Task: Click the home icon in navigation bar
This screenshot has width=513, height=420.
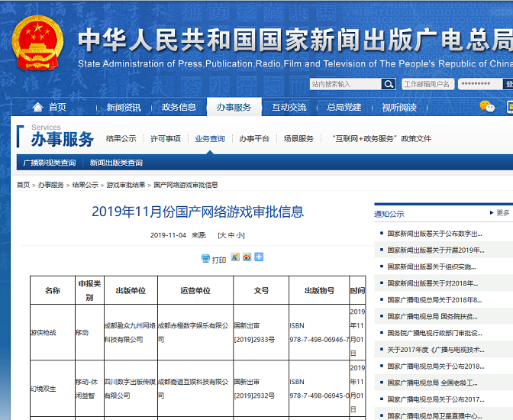Action: click(x=38, y=107)
